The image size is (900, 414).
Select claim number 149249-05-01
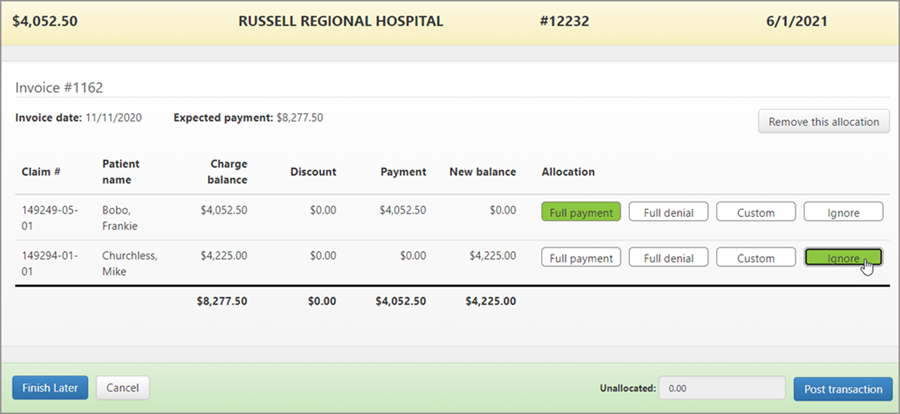click(x=50, y=218)
